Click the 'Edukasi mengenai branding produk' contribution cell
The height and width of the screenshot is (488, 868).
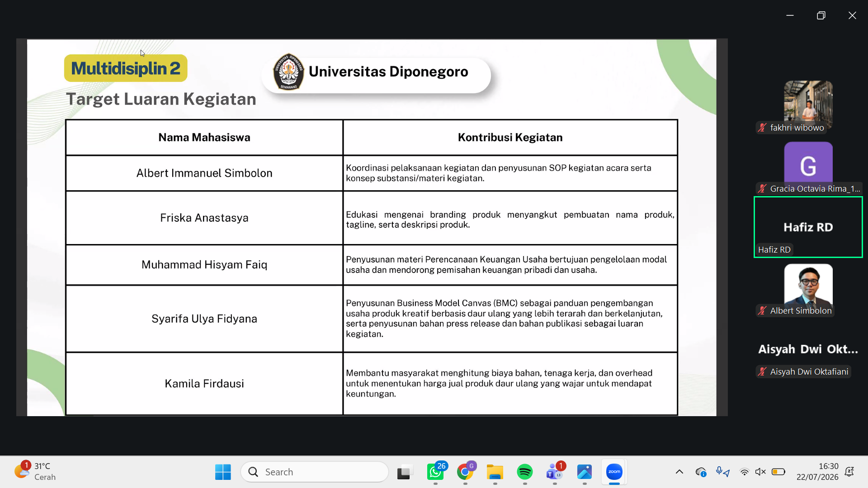(x=510, y=218)
